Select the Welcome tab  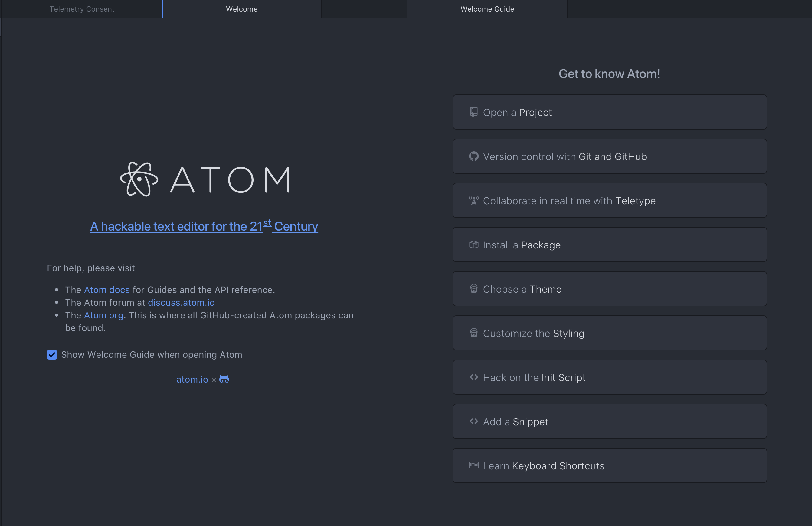point(241,9)
